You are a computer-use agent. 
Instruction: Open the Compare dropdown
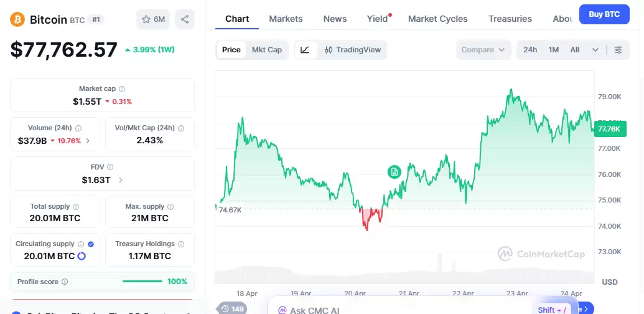pos(483,50)
